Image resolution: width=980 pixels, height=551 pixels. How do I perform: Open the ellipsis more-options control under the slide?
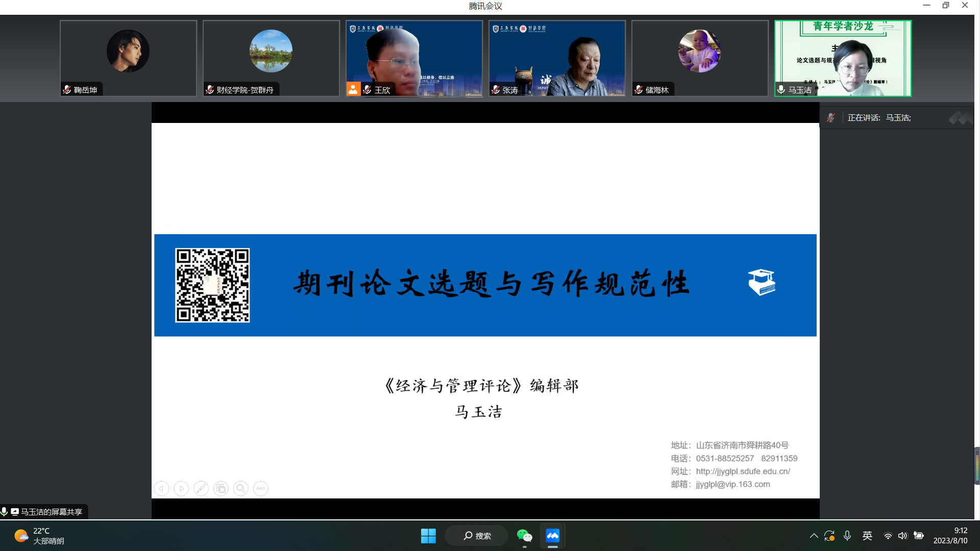coord(260,488)
